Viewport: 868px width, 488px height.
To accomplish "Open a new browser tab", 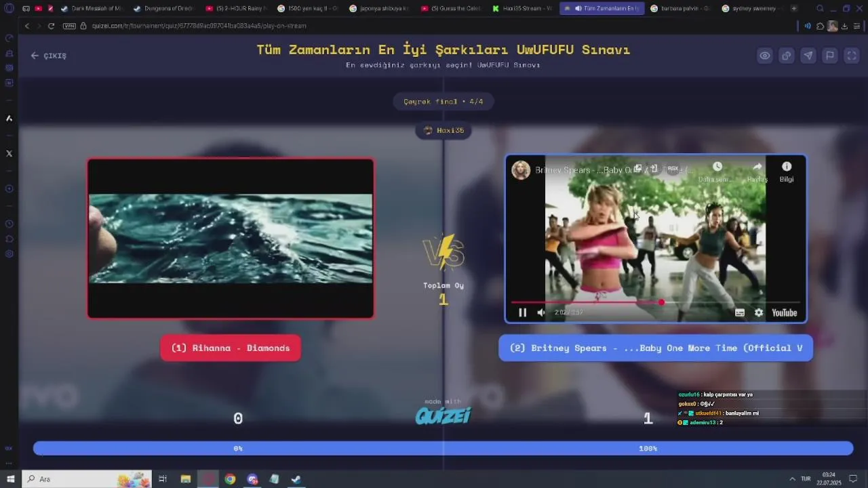I will [x=794, y=8].
